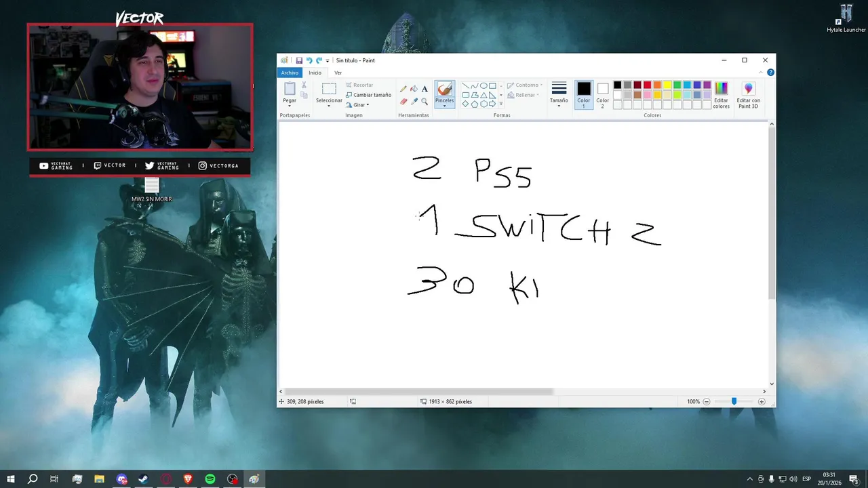
Task: Select the Eraser tool
Action: (x=403, y=101)
